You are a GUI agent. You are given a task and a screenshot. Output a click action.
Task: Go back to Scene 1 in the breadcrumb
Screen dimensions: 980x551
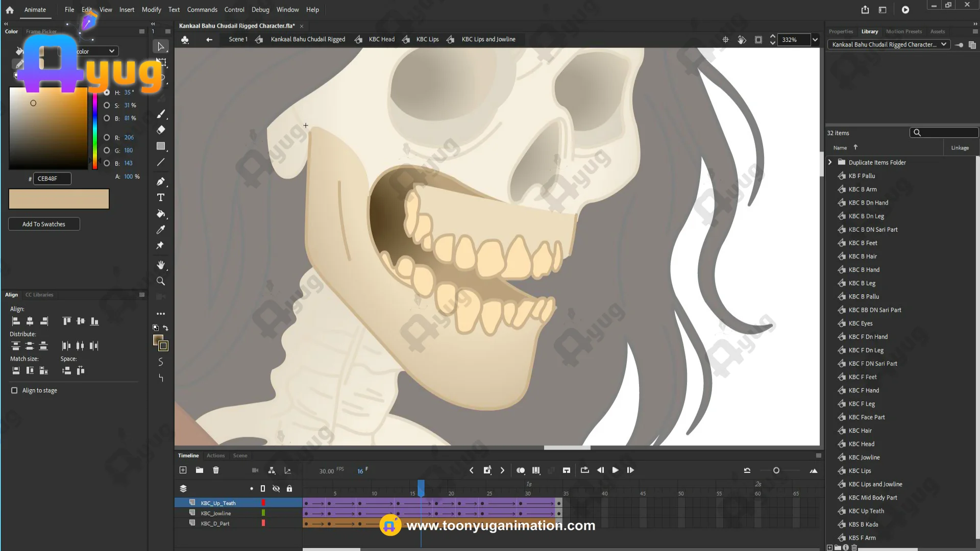click(238, 39)
